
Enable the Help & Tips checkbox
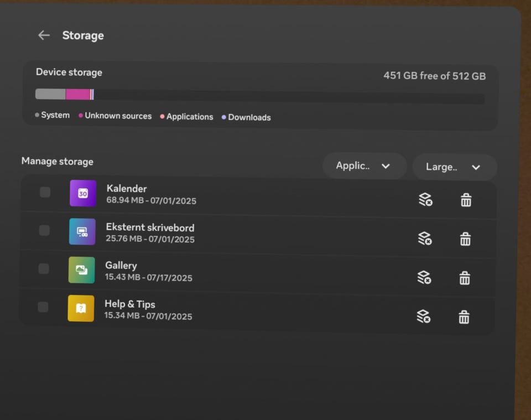[x=43, y=307]
